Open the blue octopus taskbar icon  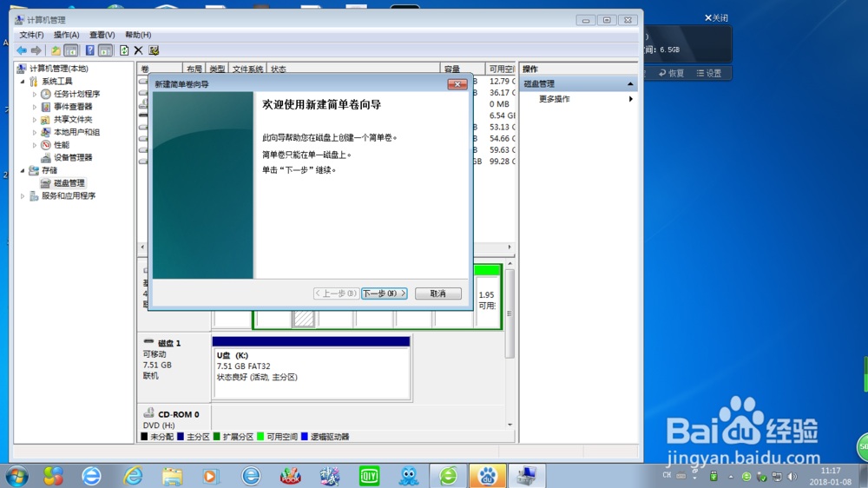coord(409,477)
